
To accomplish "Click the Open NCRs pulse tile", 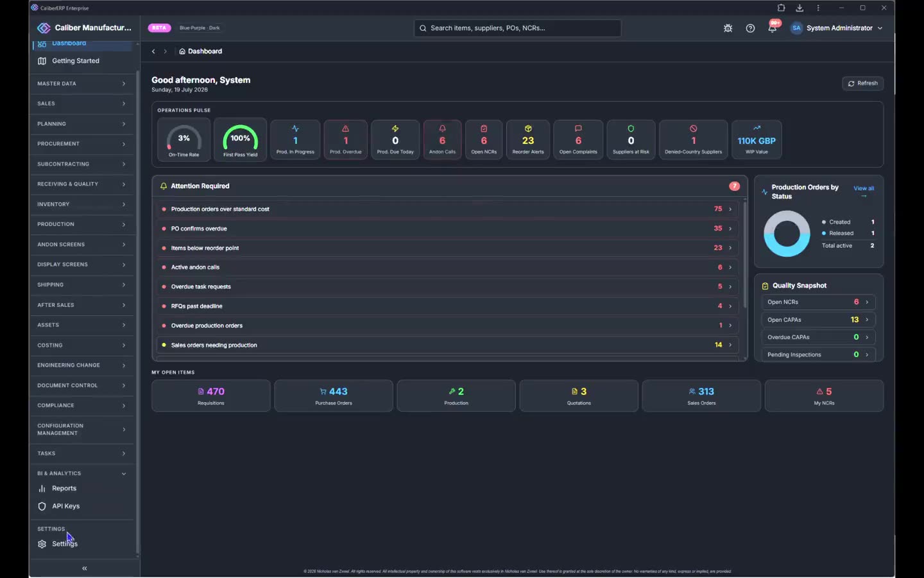I will coord(484,140).
